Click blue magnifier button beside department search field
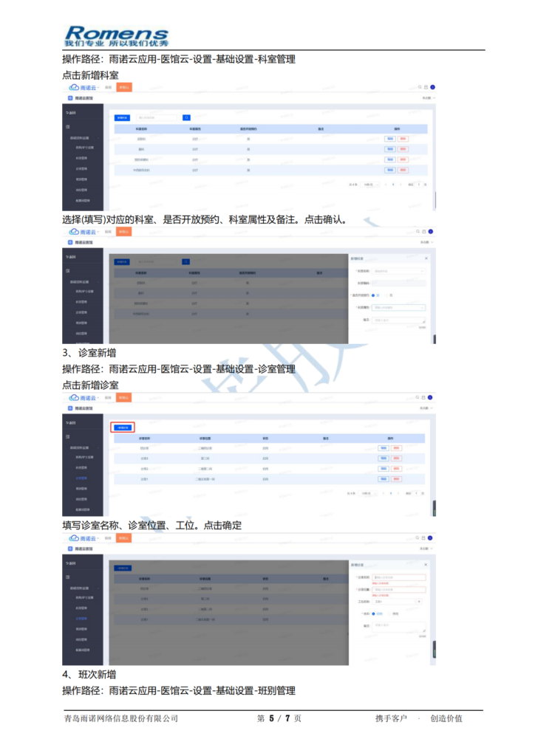The image size is (535, 756). 186,117
